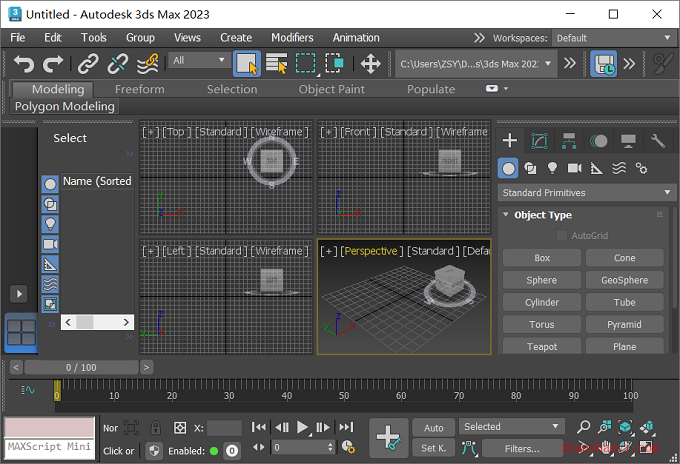Click the Filters... button

(x=522, y=449)
